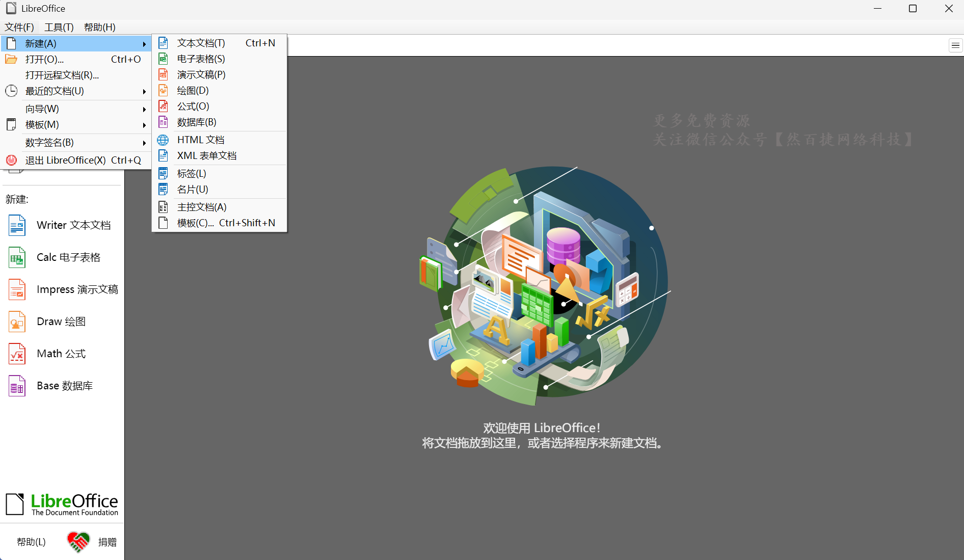Click the Base 数据库 icon in sidebar

click(x=17, y=386)
